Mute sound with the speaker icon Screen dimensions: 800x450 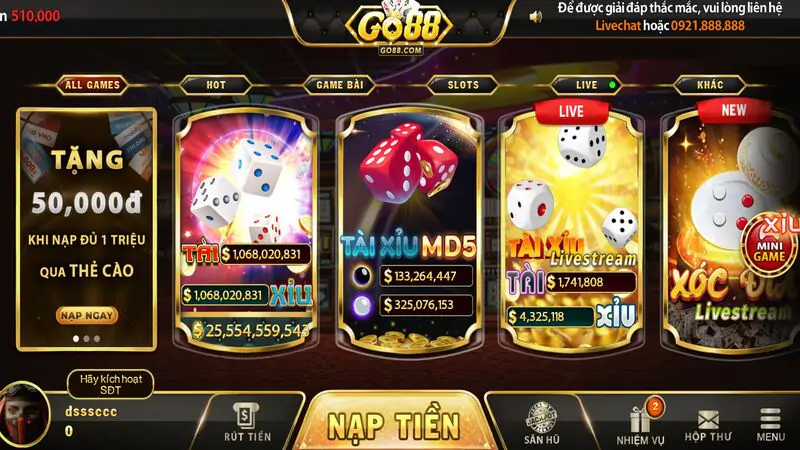coord(535,17)
